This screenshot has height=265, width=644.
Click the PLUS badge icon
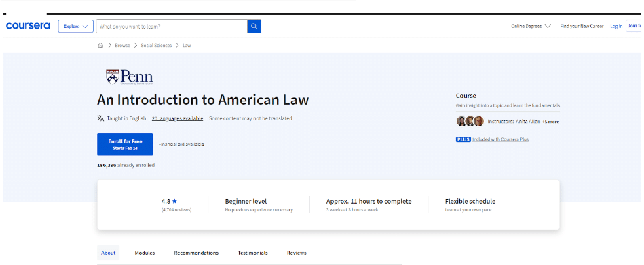(x=463, y=139)
